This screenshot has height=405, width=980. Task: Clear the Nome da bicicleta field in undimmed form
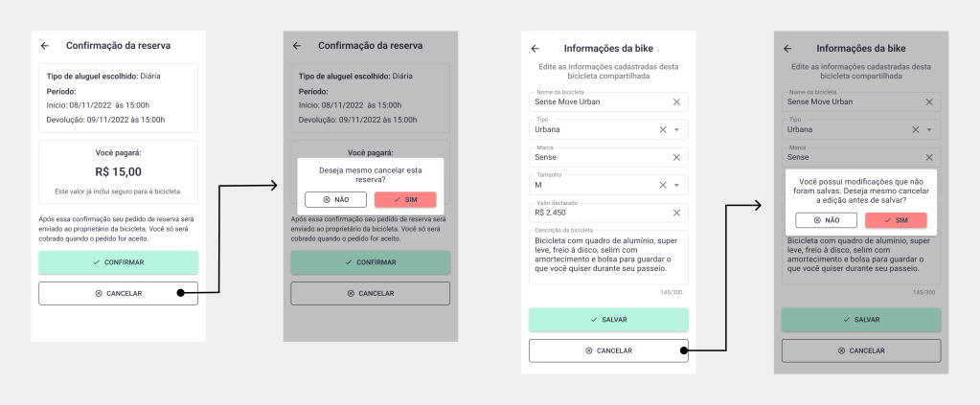click(676, 101)
